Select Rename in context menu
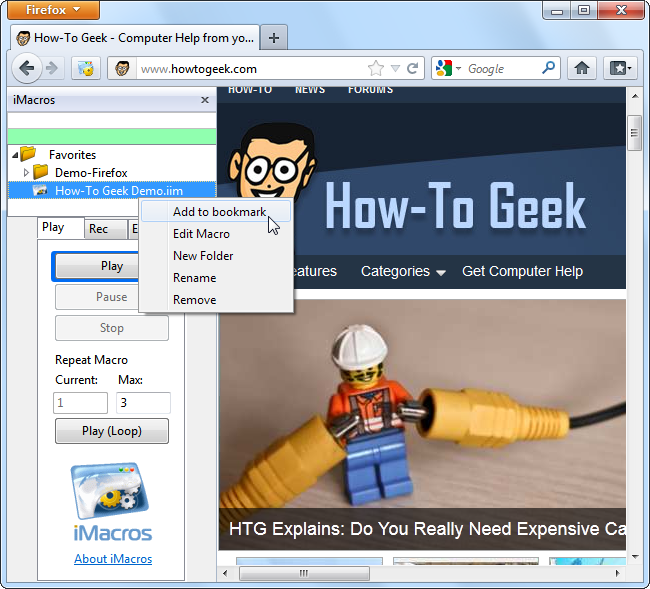This screenshot has width=650, height=589. coord(216,278)
